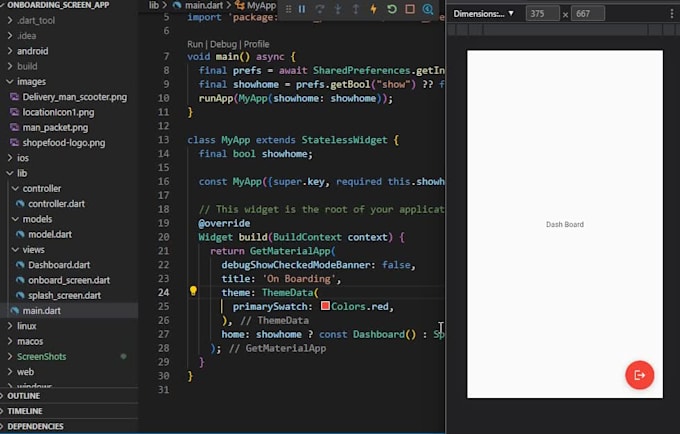Click the lightbulb quick-fix icon on line 24
The image size is (680, 434).
click(x=193, y=291)
